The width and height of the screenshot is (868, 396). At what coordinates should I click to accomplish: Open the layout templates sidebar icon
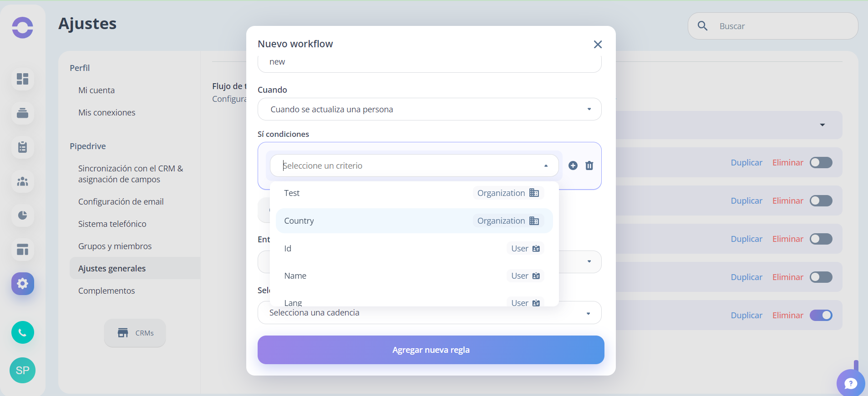(x=22, y=249)
